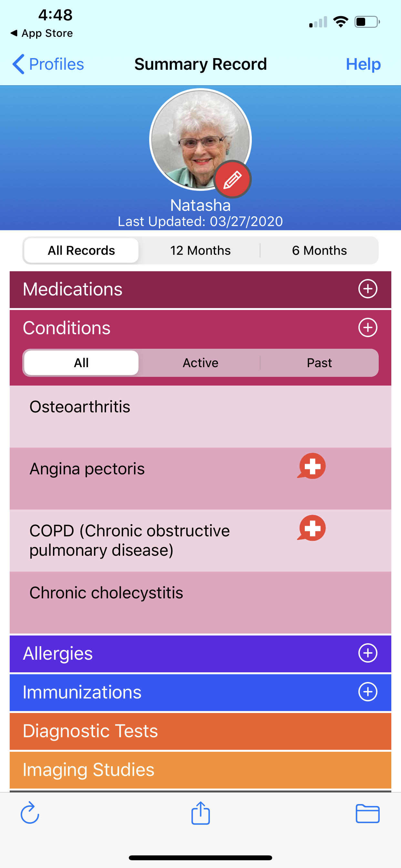The height and width of the screenshot is (868, 401).
Task: Tap the plus icon on Conditions
Action: click(x=367, y=327)
